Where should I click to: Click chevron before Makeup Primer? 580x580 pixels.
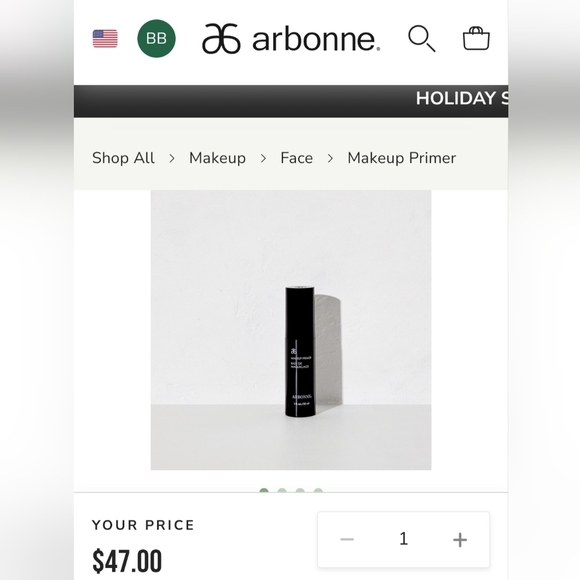tap(330, 159)
